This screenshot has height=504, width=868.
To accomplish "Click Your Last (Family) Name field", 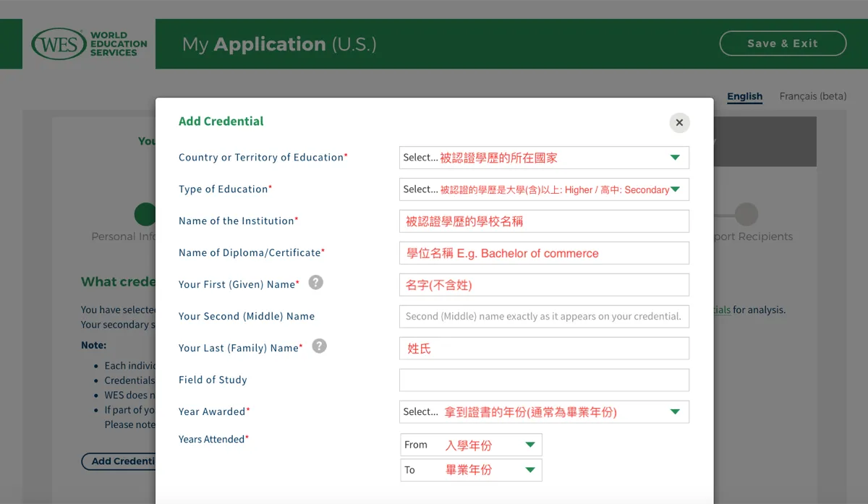I will (x=544, y=349).
